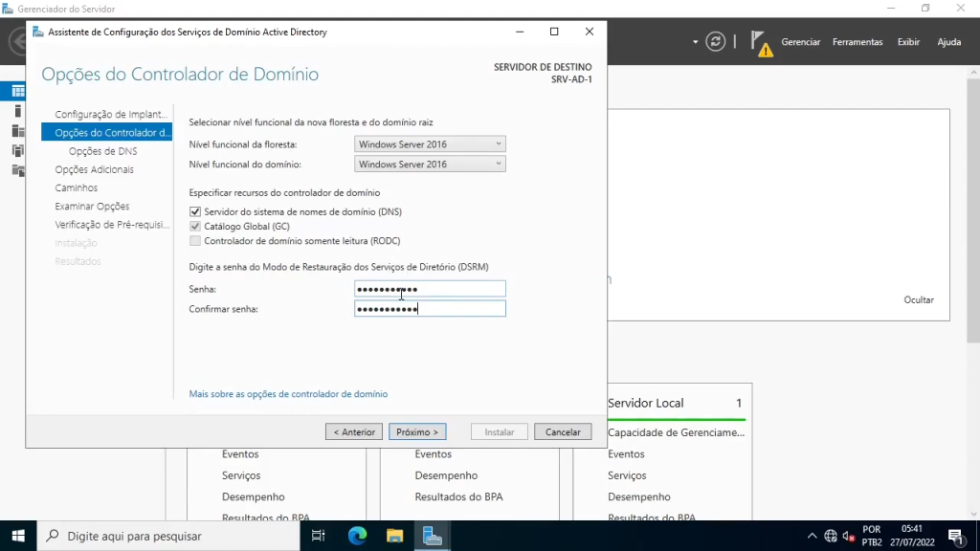Click the wizard title bar icon
Screen dimensions: 980x551
(x=38, y=32)
